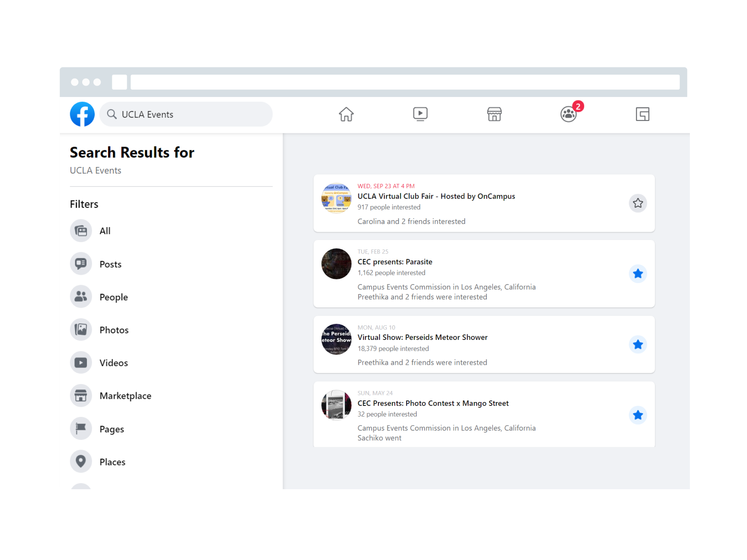This screenshot has height=560, width=747.
Task: Click '18,379 people interested' text
Action: click(393, 348)
